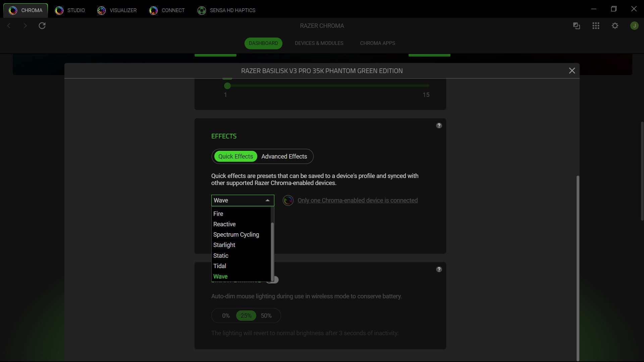Viewport: 644px width, 362px height.
Task: Switch to the Devices & Modules tab
Action: tap(319, 43)
